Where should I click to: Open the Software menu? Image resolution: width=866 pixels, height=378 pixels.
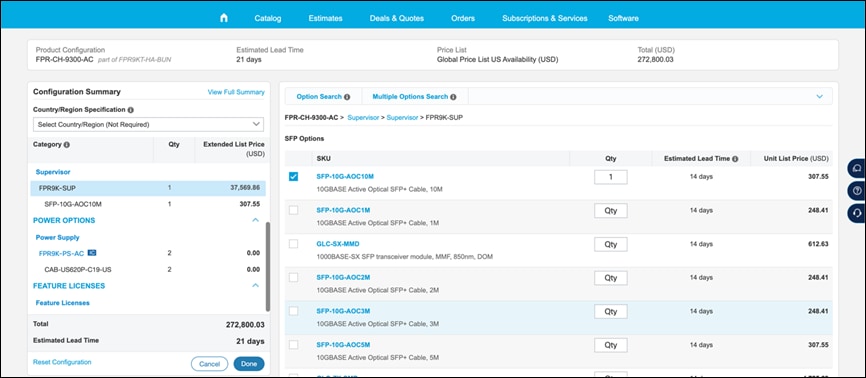pyautogui.click(x=624, y=18)
